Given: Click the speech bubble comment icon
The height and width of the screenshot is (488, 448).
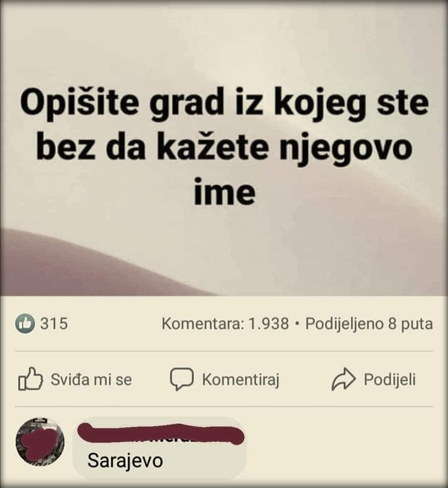Looking at the screenshot, I should coord(182,379).
